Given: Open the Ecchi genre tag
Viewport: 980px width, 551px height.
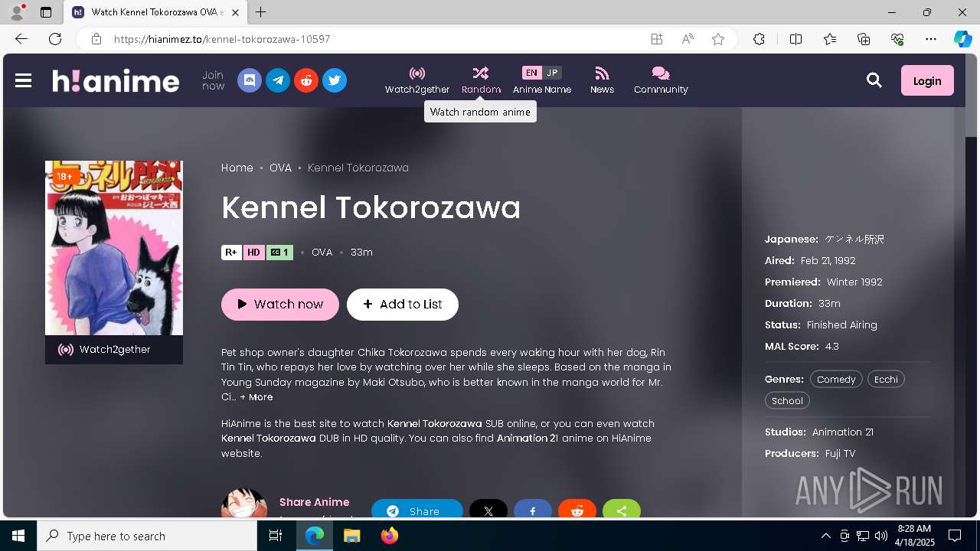Looking at the screenshot, I should click(886, 379).
